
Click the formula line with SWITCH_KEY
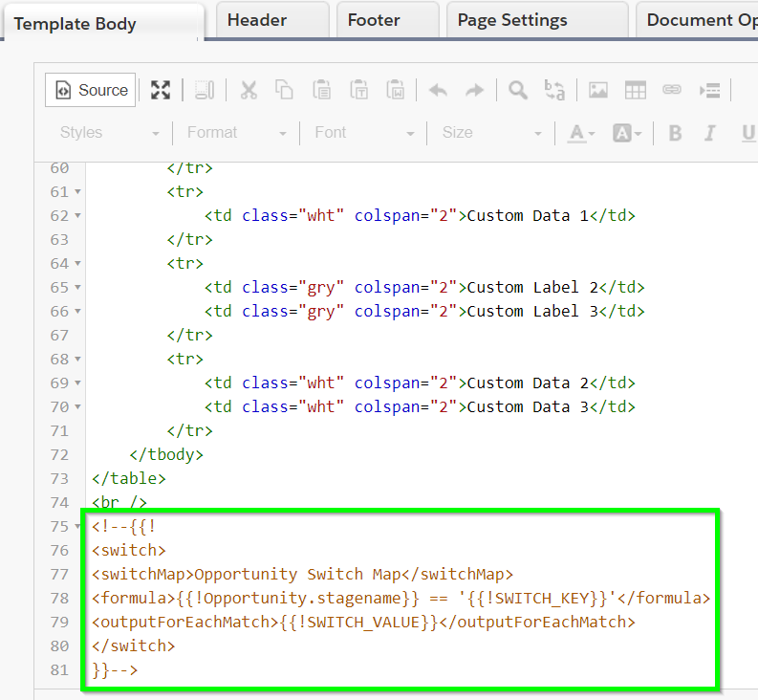click(401, 599)
